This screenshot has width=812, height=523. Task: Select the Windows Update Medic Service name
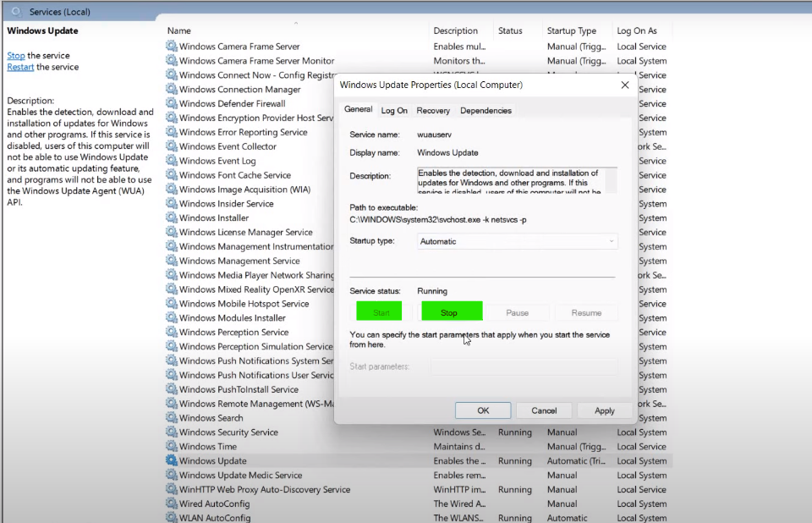(x=240, y=475)
